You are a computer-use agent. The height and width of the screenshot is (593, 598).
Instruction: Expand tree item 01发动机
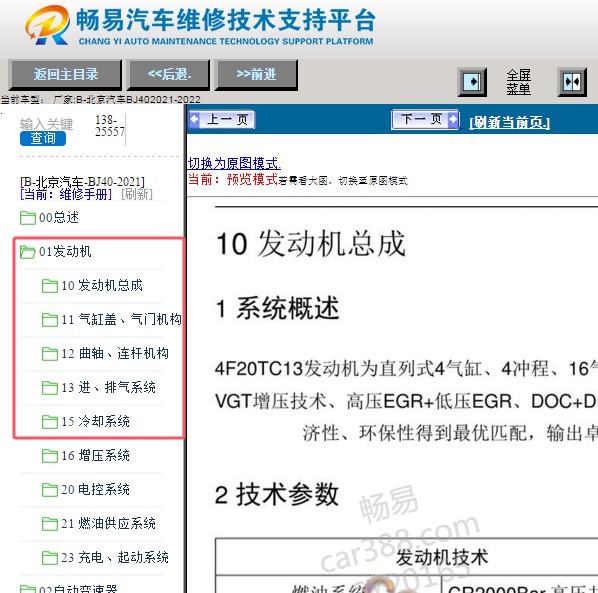click(x=65, y=251)
